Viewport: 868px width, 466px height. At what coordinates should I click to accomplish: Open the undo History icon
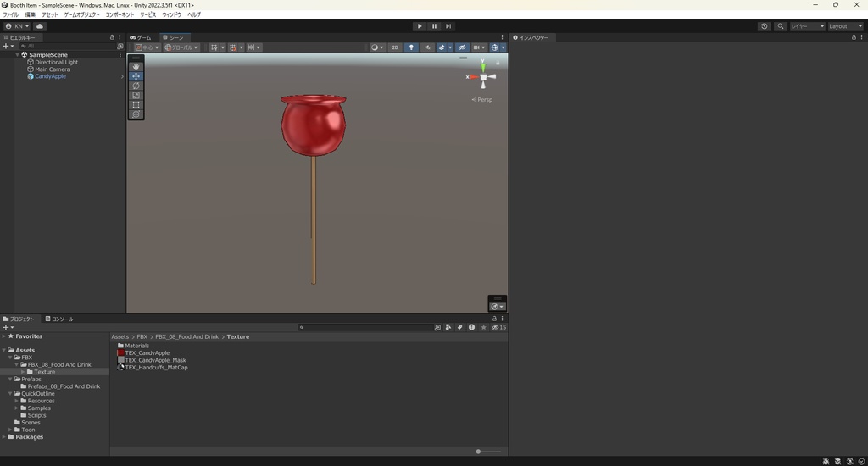[x=765, y=26]
